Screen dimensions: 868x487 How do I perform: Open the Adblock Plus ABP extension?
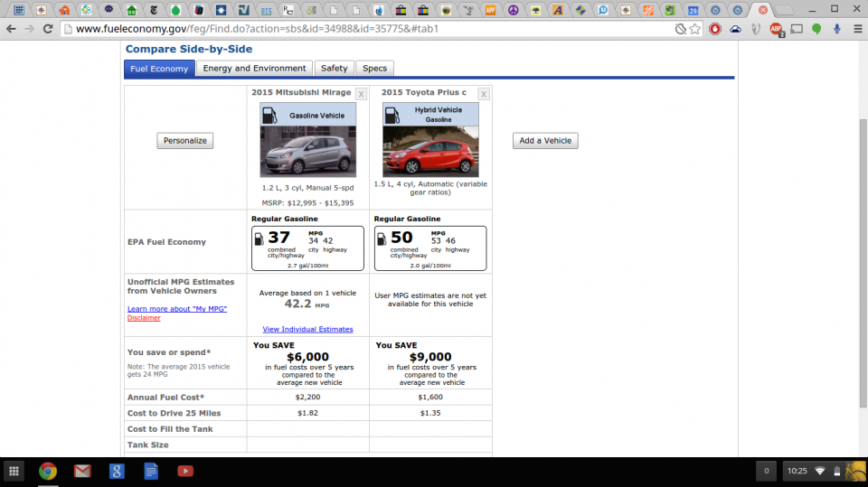[776, 29]
